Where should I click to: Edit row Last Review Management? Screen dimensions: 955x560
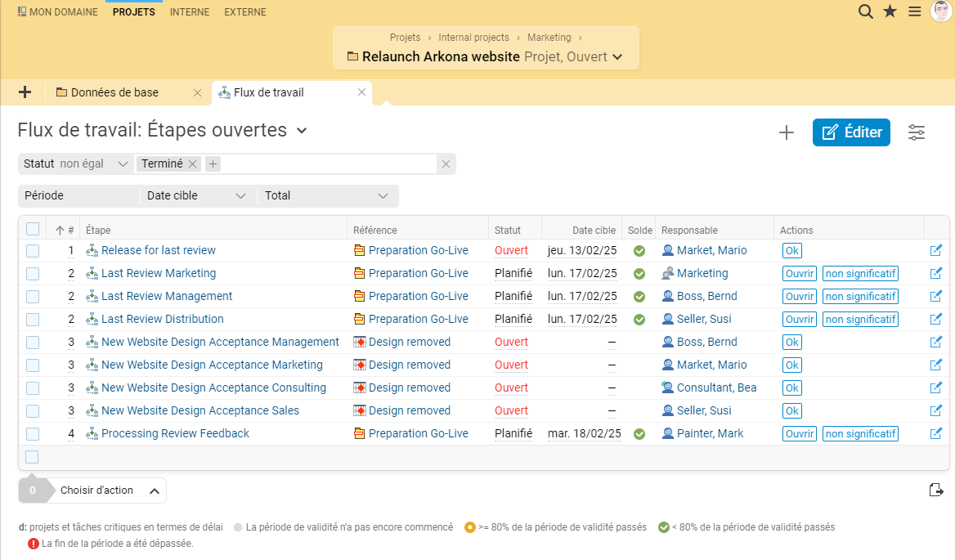coord(936,297)
